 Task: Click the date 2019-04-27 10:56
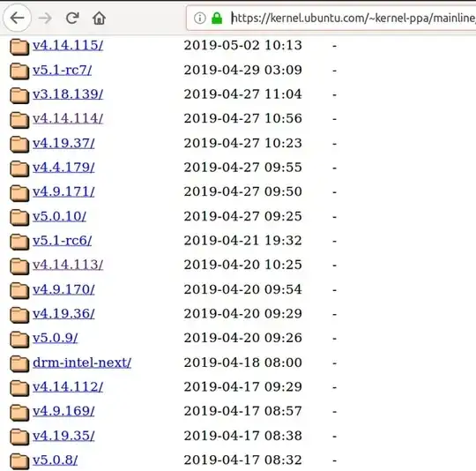243,118
